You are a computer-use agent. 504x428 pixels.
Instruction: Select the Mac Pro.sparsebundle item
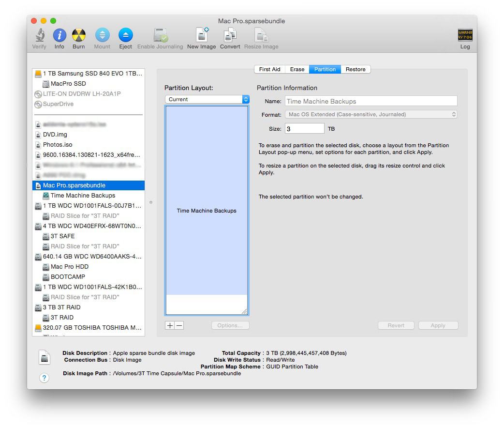(89, 185)
